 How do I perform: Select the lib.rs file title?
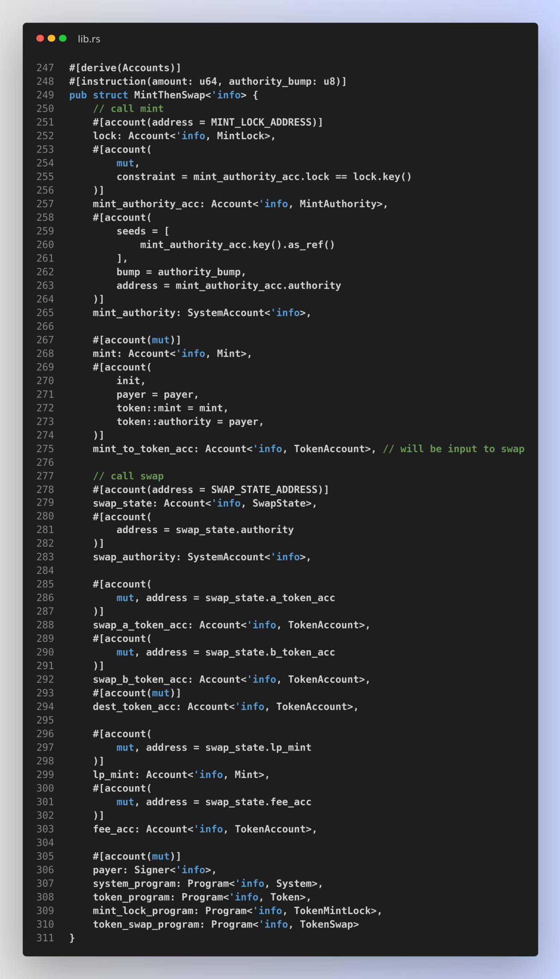point(89,39)
